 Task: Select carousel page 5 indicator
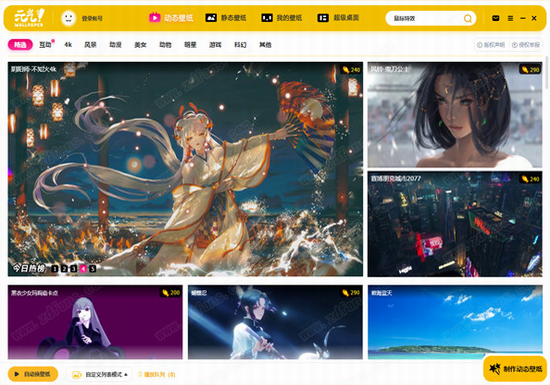(x=93, y=269)
